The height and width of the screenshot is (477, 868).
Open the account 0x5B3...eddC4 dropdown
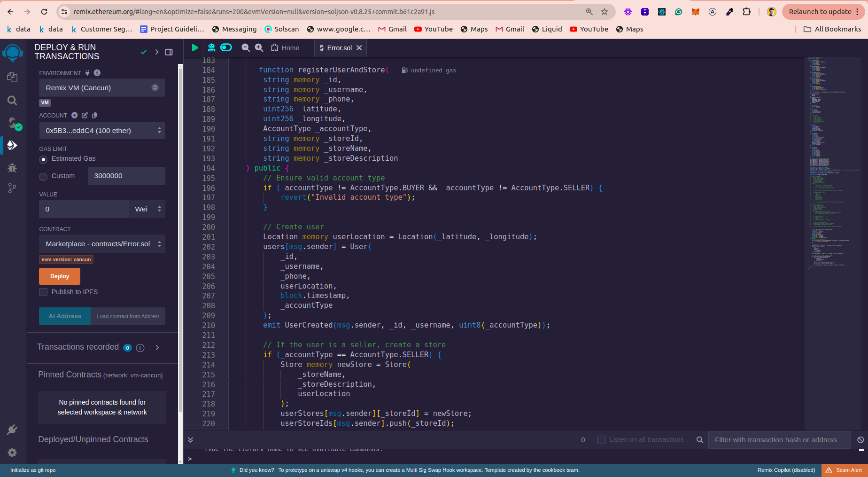102,131
